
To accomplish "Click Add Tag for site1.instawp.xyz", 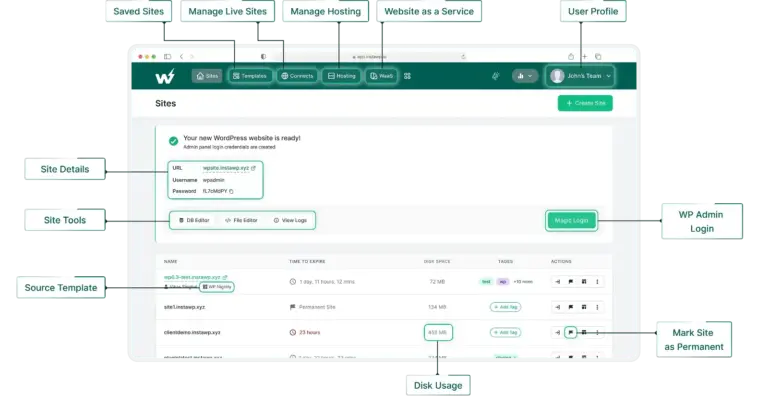I will (506, 307).
